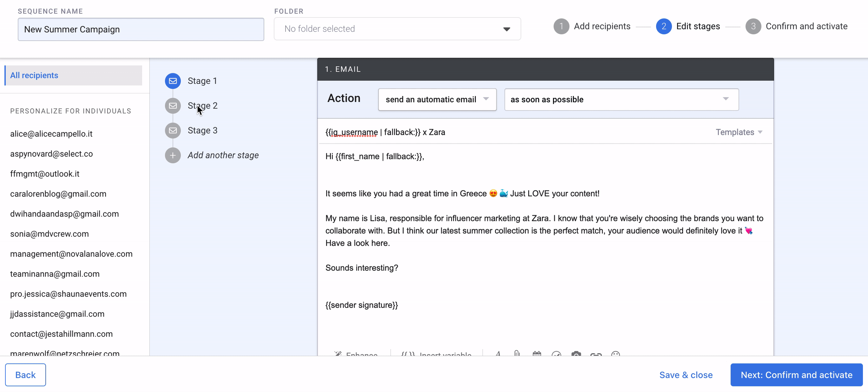Switch to Stage 2
This screenshot has width=868, height=392.
point(202,106)
